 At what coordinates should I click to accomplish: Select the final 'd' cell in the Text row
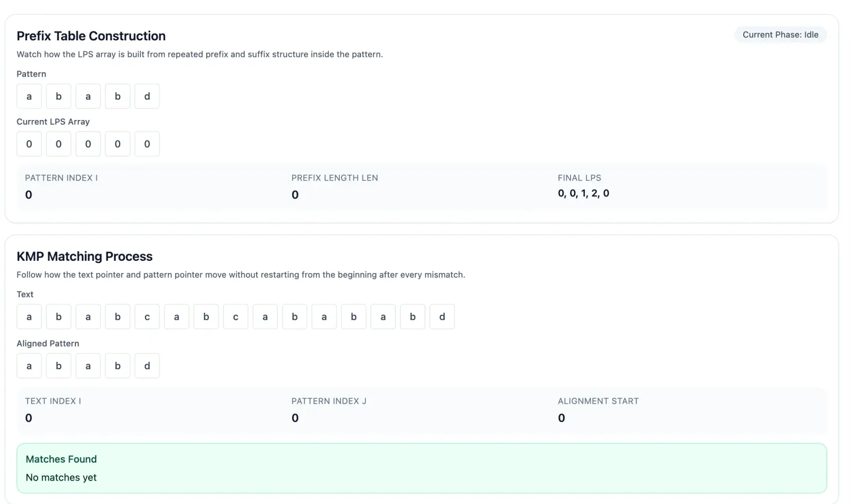click(x=442, y=317)
